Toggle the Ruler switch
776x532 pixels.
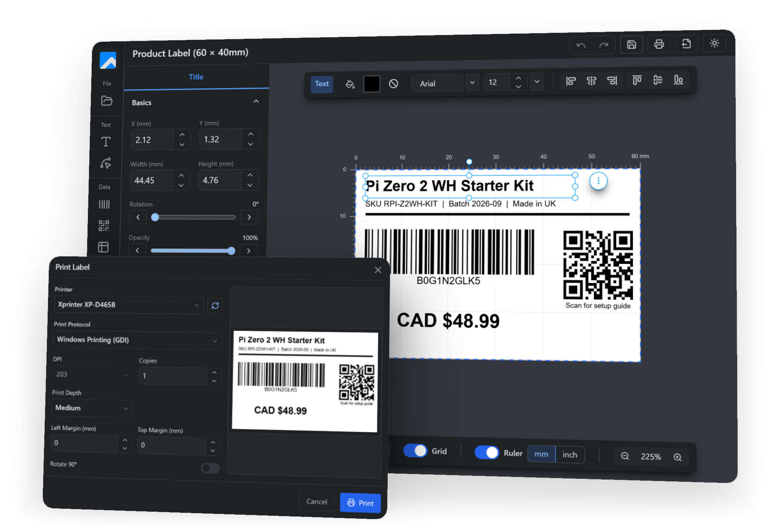[487, 452]
